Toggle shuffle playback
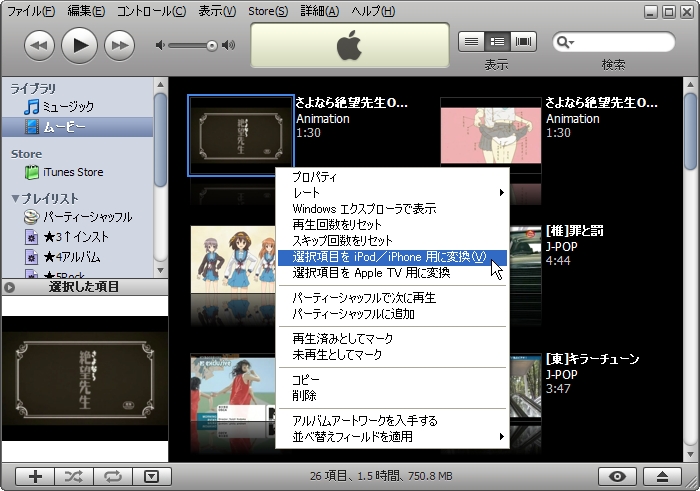The width and height of the screenshot is (700, 491). point(74,477)
